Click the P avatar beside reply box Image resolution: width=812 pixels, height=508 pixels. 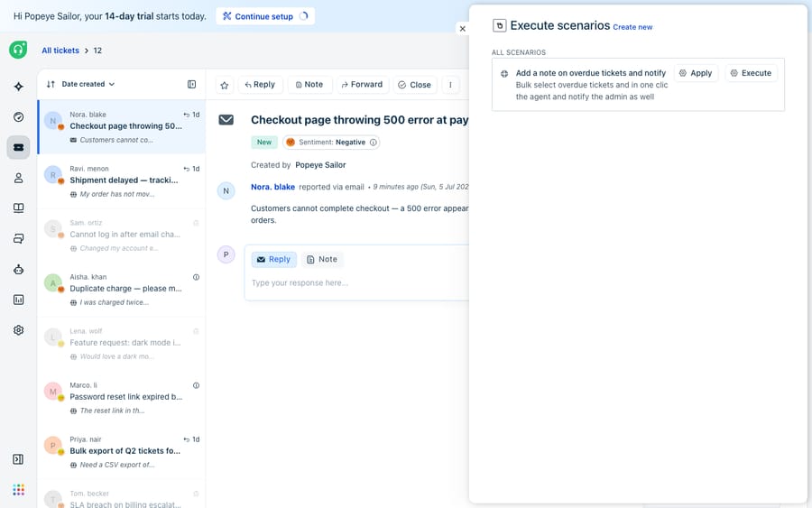pos(226,254)
